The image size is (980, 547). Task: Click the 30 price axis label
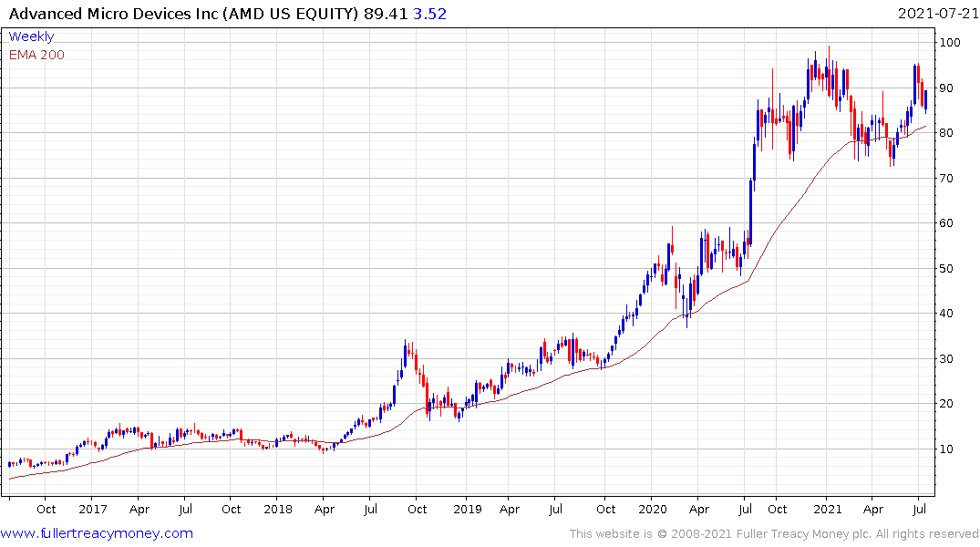[x=946, y=359]
